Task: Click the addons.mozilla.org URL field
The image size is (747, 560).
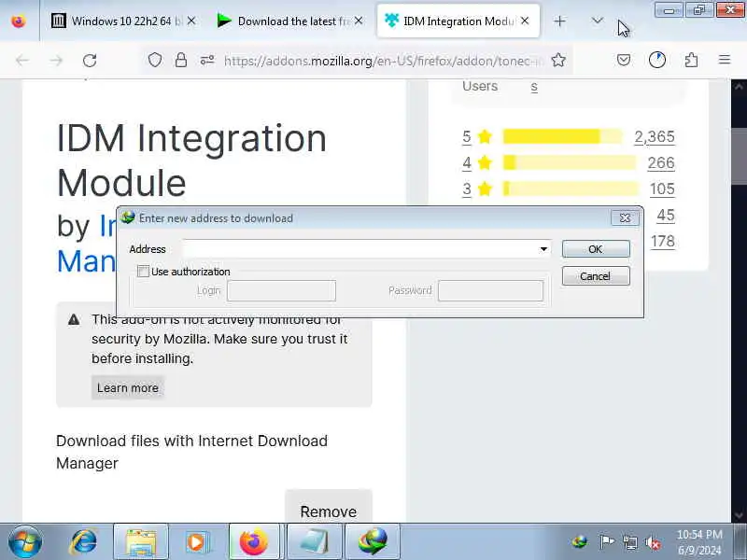Action: click(384, 61)
